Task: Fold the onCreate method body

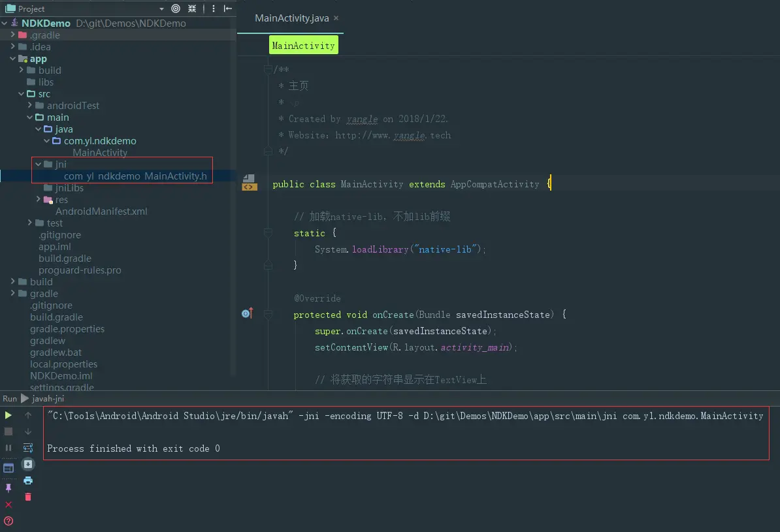Action: pyautogui.click(x=268, y=314)
